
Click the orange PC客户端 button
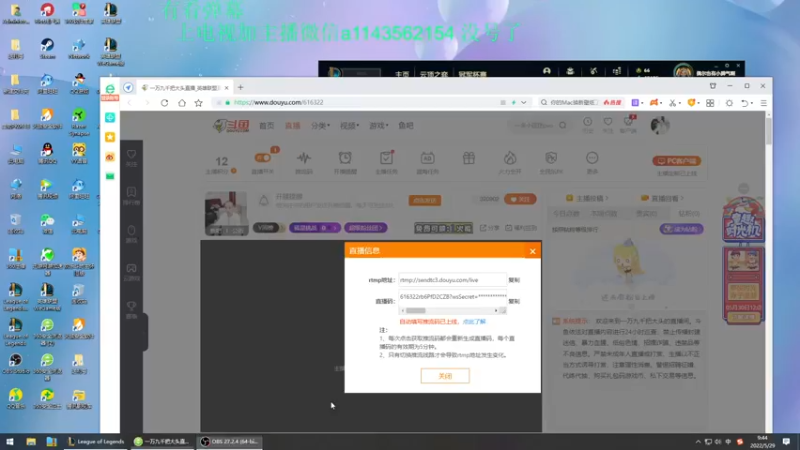677,161
